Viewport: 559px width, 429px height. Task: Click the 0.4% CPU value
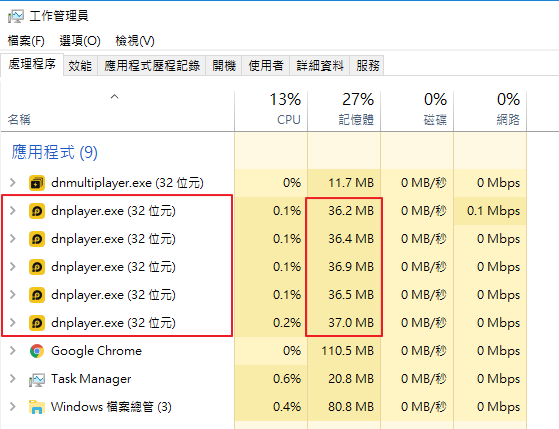[287, 407]
